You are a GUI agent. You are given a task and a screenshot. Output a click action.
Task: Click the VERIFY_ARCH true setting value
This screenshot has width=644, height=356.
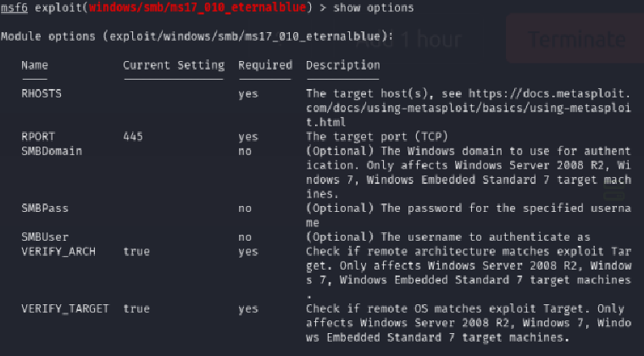tap(136, 250)
